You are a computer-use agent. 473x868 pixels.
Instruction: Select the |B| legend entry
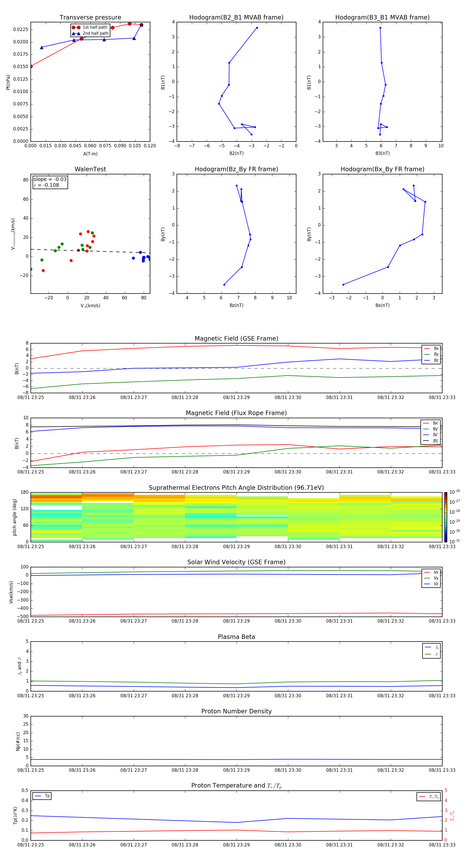pyautogui.click(x=431, y=441)
